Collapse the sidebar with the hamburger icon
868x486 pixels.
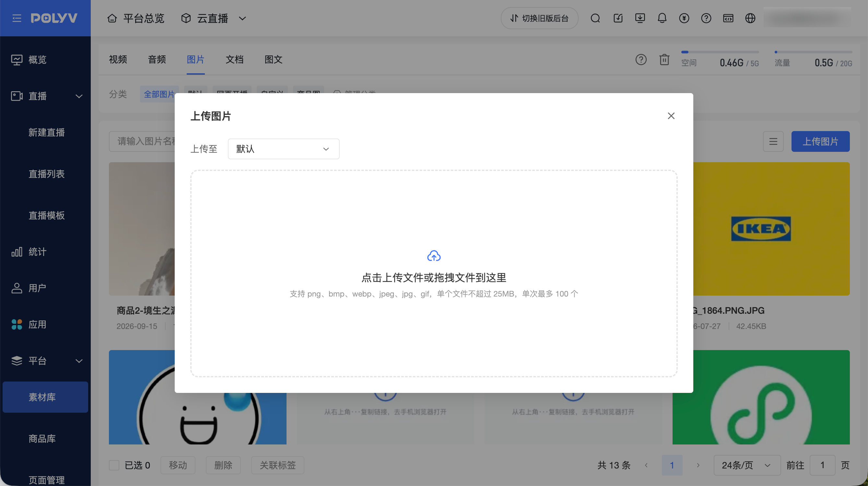click(17, 18)
